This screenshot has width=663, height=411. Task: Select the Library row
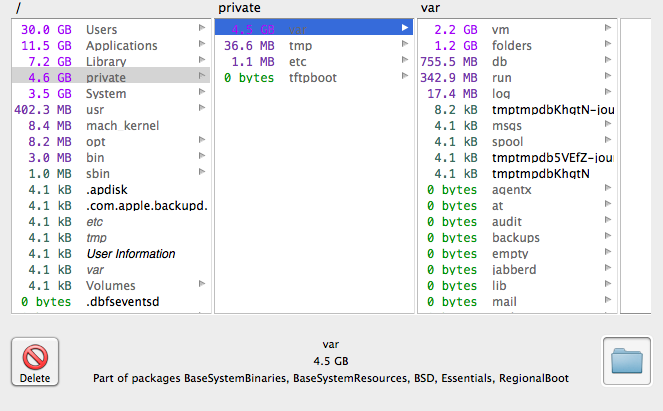[x=111, y=62]
